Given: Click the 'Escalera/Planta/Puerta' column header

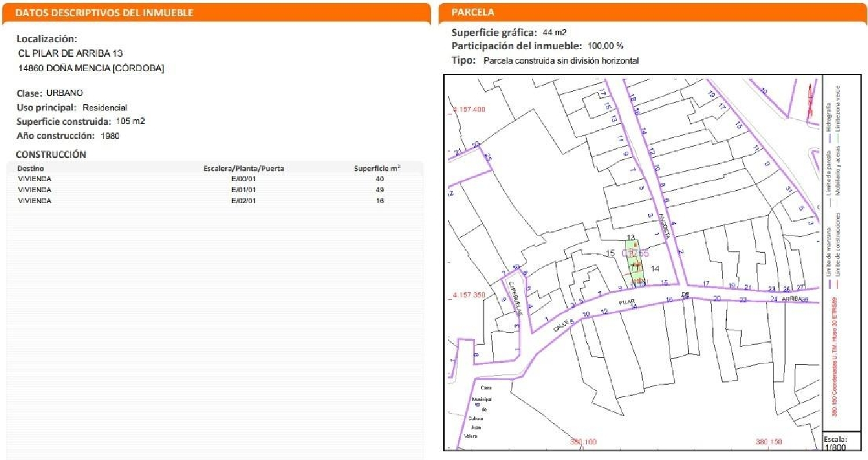Looking at the screenshot, I should (244, 168).
